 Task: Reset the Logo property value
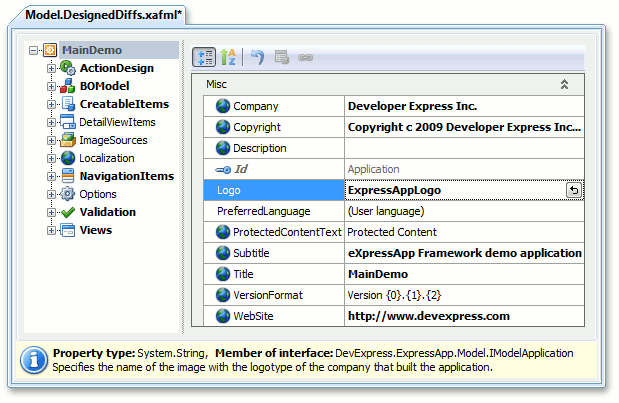point(574,190)
